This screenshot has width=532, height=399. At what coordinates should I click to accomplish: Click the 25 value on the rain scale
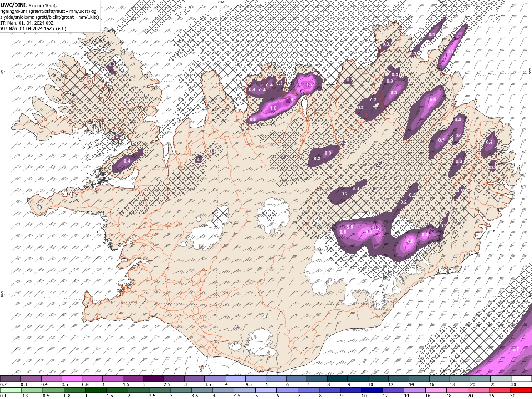(492, 396)
